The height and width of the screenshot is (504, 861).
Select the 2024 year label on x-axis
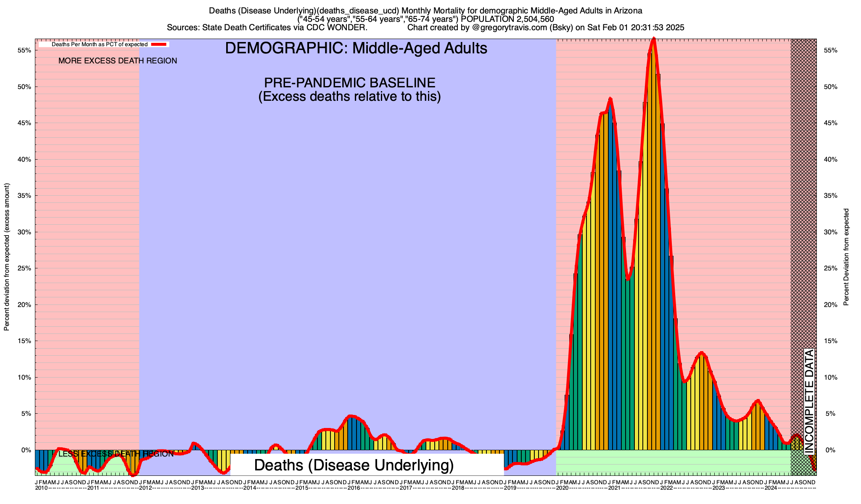[x=771, y=488]
